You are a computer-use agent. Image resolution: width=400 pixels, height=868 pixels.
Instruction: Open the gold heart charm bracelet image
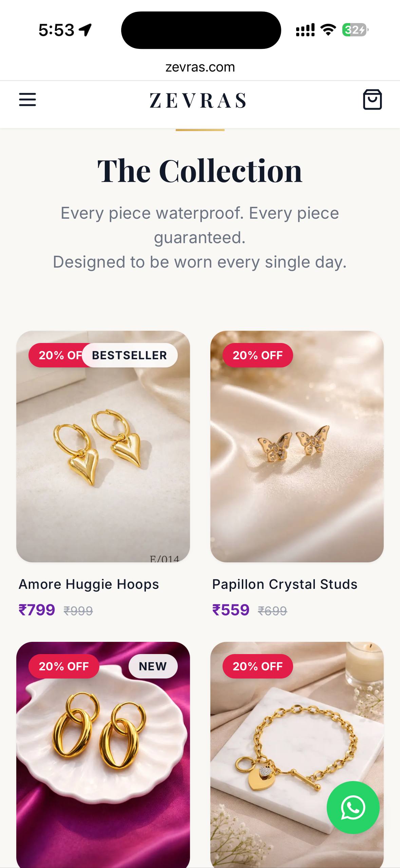297,755
